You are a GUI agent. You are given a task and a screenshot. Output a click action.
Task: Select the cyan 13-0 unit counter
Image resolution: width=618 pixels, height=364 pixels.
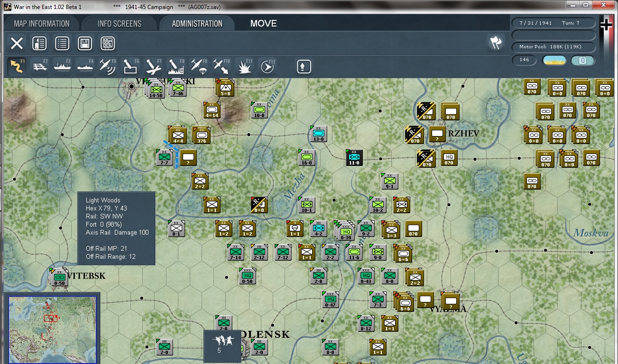(318, 134)
